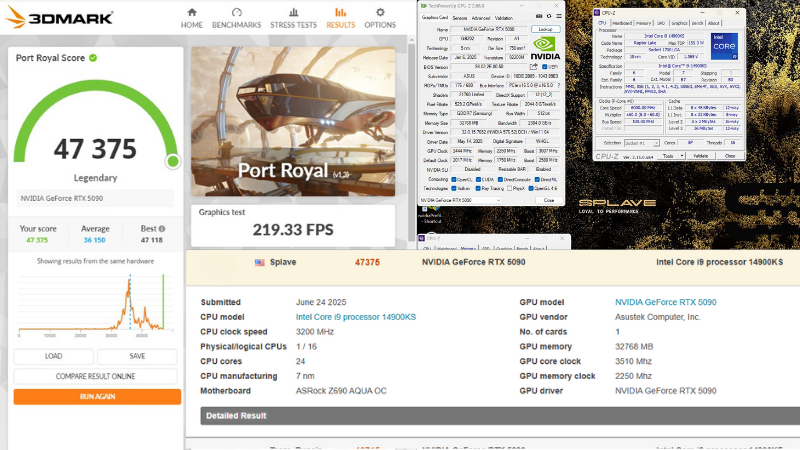
Task: Toggle the OpenCL checkbox in GPU-Z
Action: point(454,180)
